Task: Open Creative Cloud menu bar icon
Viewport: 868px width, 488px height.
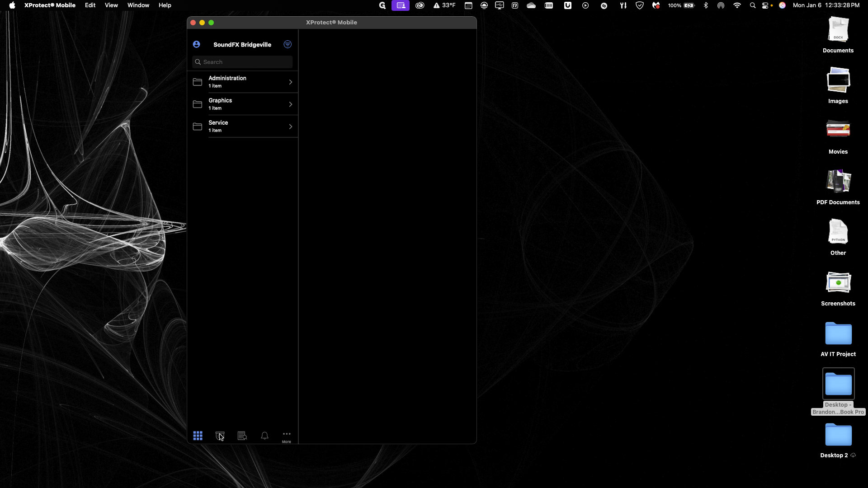Action: [420, 5]
